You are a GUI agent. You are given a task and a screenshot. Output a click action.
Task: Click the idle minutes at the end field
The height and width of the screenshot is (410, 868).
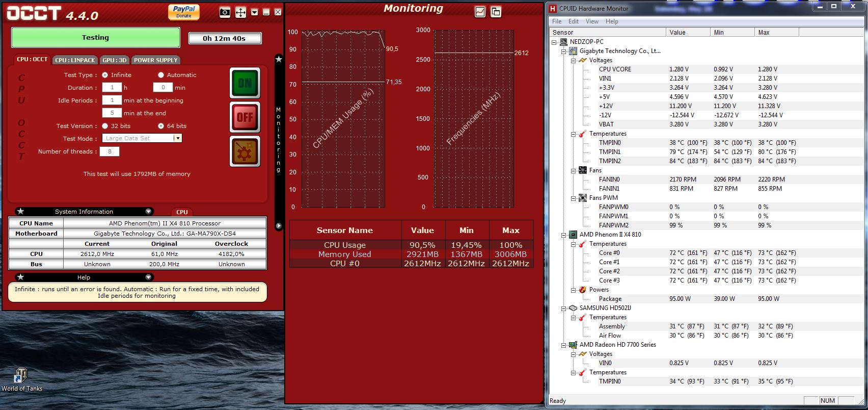coord(112,113)
